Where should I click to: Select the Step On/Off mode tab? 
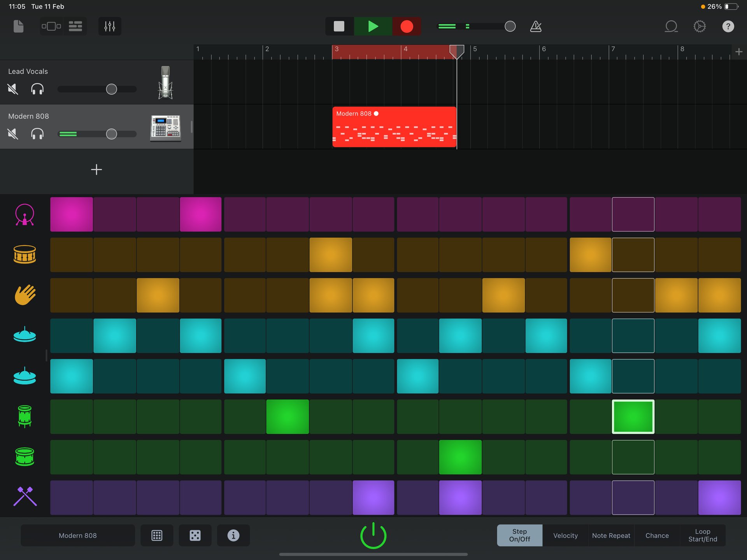(x=519, y=535)
